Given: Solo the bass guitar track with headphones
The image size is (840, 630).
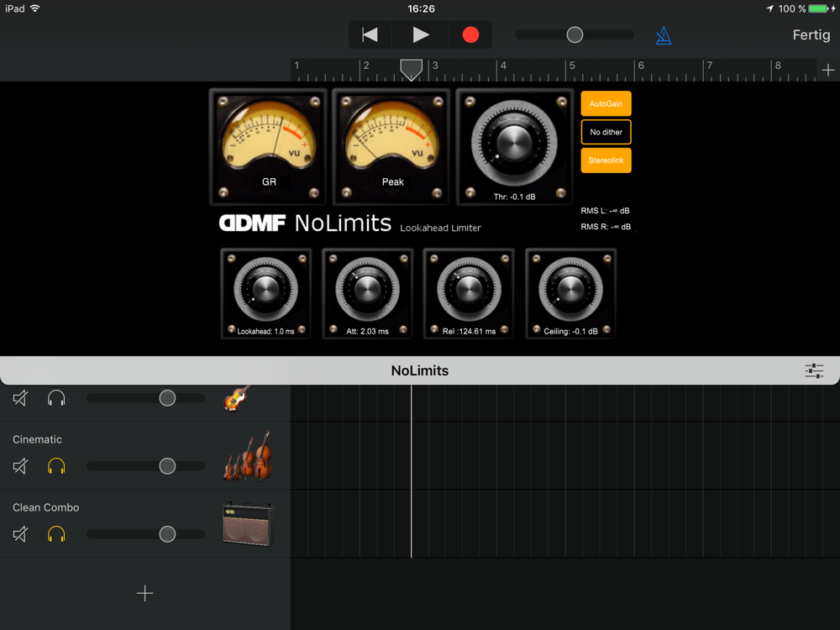Looking at the screenshot, I should point(56,398).
